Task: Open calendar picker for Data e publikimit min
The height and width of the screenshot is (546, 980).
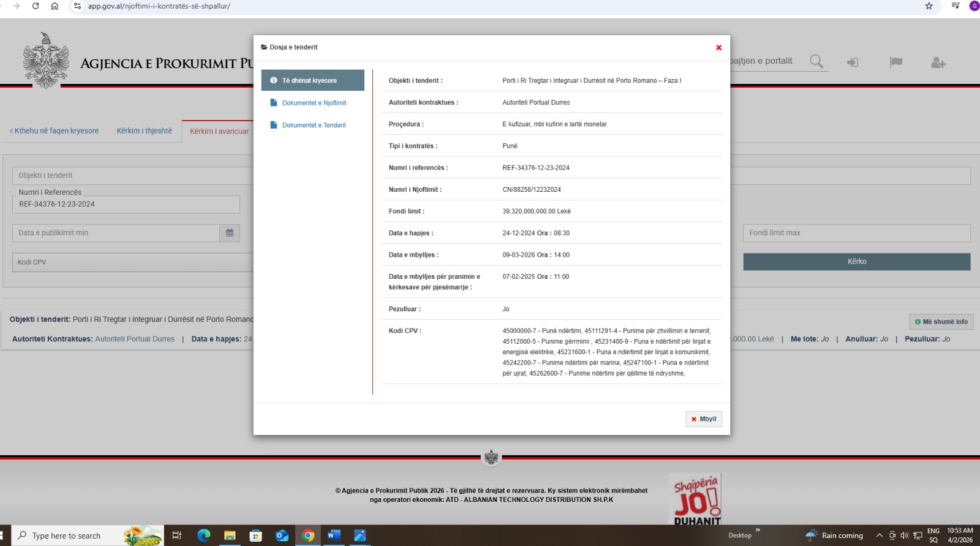Action: pos(230,233)
